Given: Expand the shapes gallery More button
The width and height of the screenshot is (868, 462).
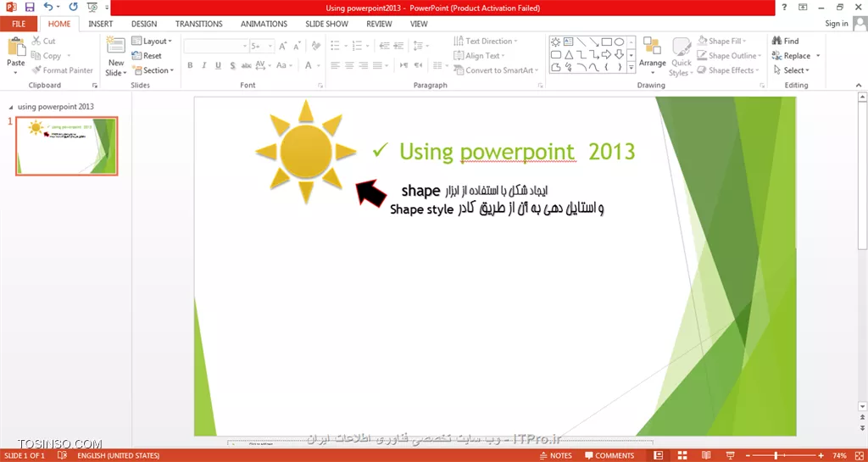Looking at the screenshot, I should tap(631, 68).
